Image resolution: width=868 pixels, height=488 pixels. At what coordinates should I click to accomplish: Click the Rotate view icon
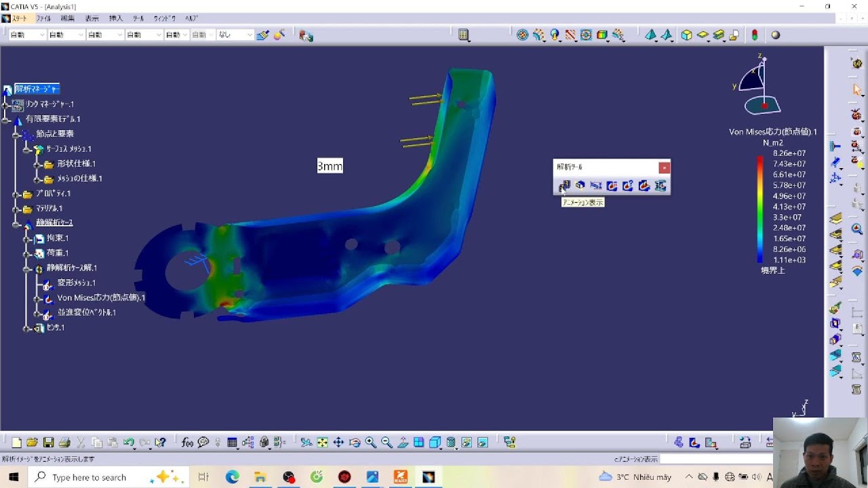point(355,443)
